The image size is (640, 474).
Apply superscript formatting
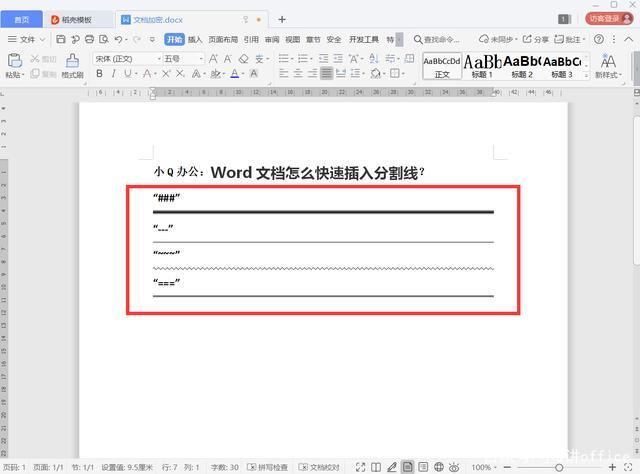[166, 73]
